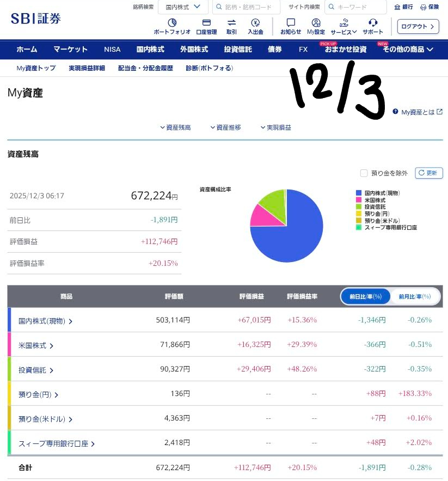Click the ログアウト button
This screenshot has height=481, width=448.
point(418,26)
